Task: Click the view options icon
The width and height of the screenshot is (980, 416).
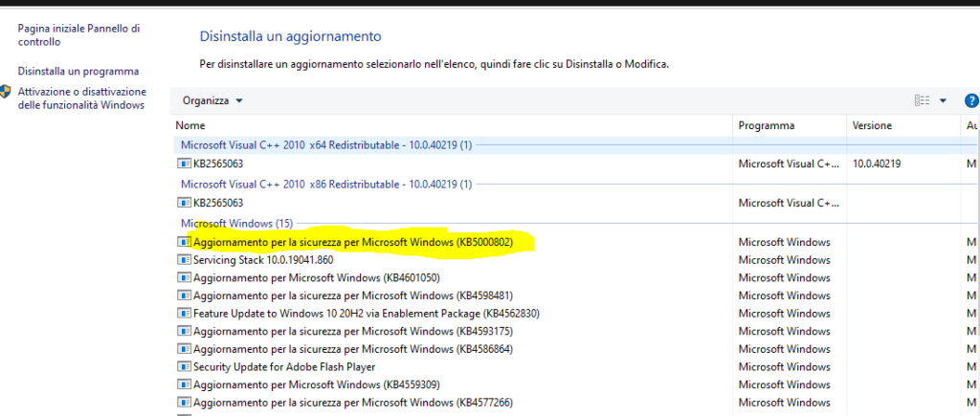Action: coord(922,100)
